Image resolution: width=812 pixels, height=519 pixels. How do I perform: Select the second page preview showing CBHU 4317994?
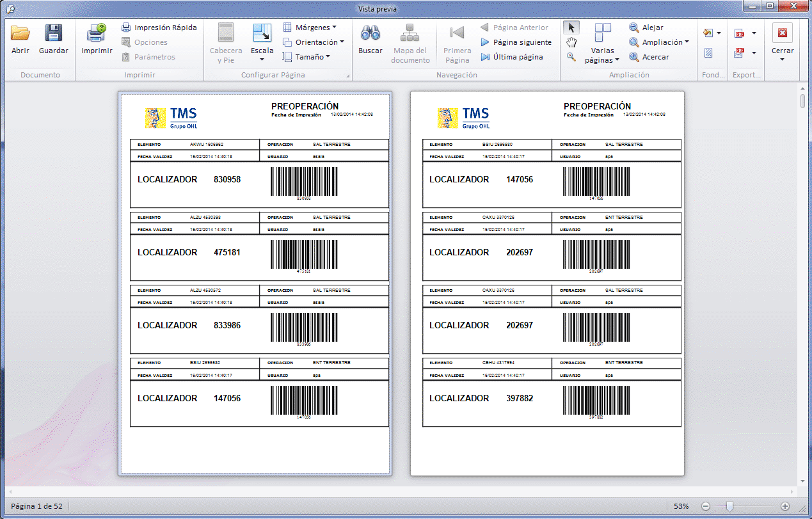(x=547, y=283)
